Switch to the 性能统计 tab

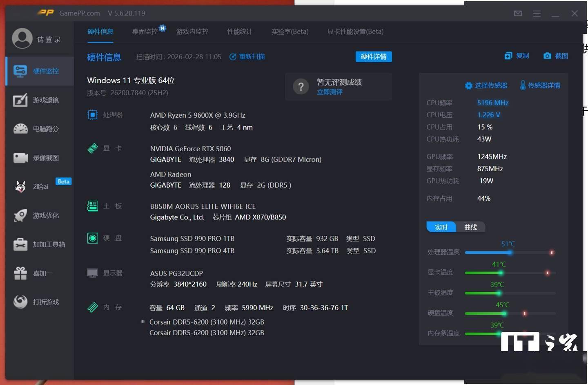pos(240,31)
